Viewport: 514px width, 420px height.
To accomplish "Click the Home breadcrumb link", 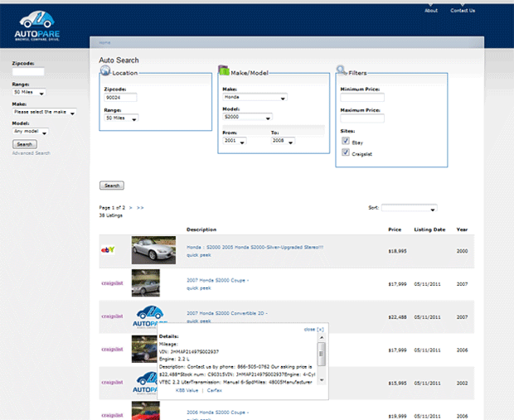I will click(104, 42).
